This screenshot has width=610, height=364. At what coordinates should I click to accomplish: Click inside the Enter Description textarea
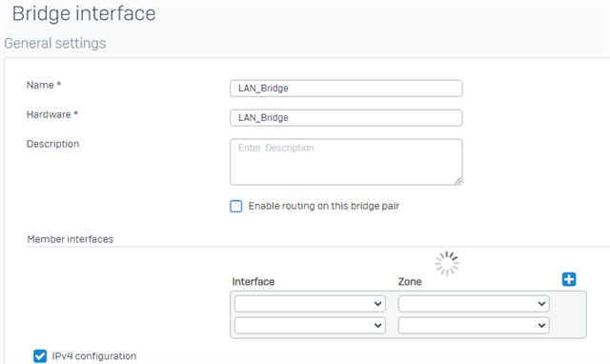pos(346,162)
